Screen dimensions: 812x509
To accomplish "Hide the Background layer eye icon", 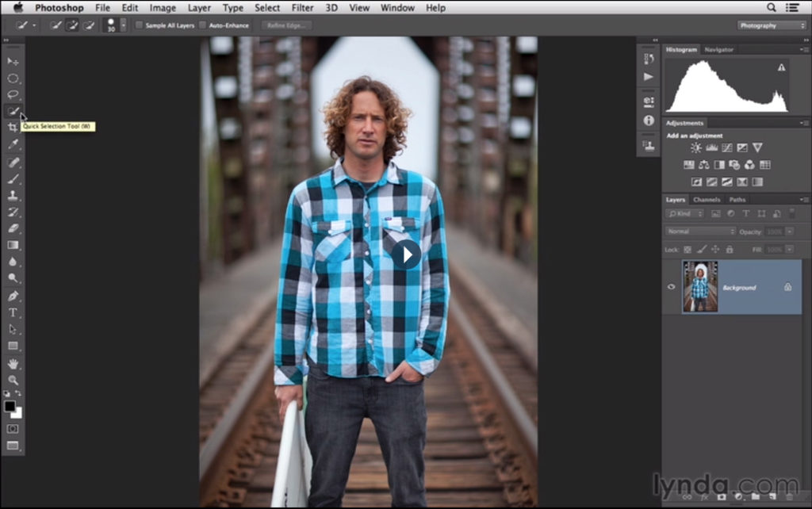I will [671, 287].
